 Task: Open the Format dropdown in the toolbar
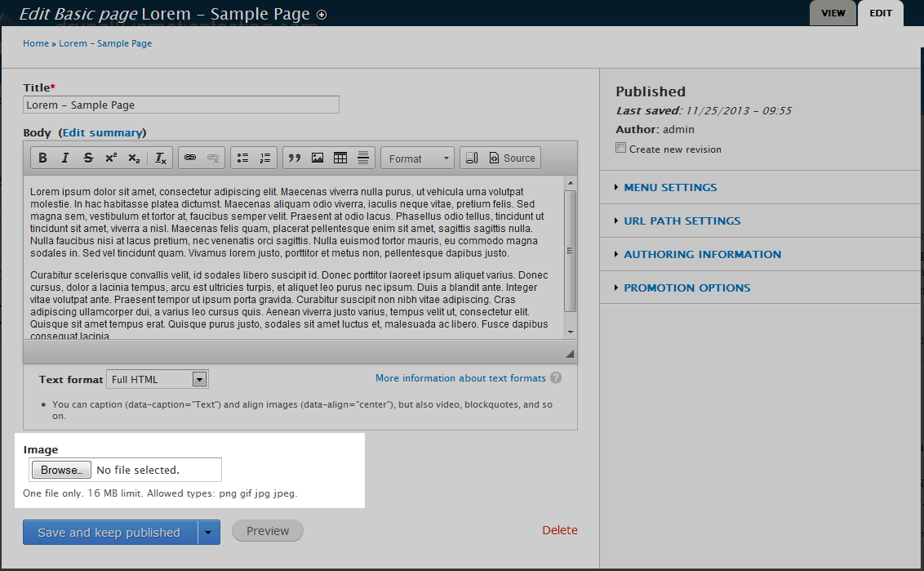[x=418, y=158]
